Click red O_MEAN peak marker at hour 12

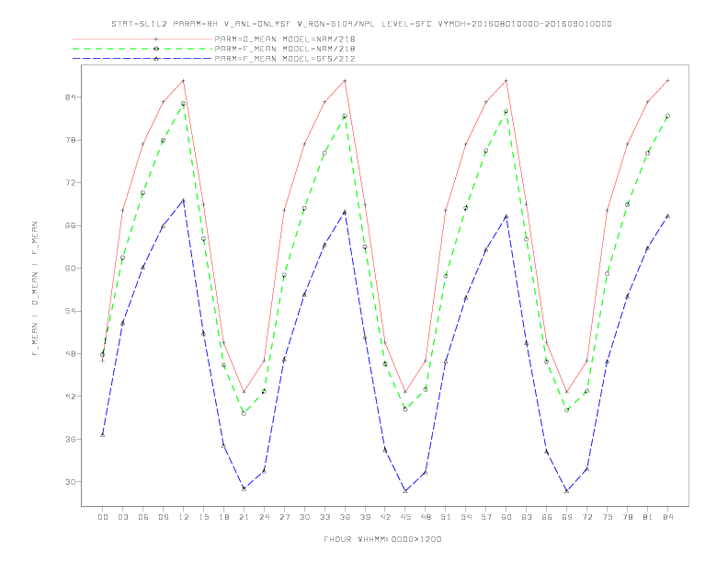[184, 81]
